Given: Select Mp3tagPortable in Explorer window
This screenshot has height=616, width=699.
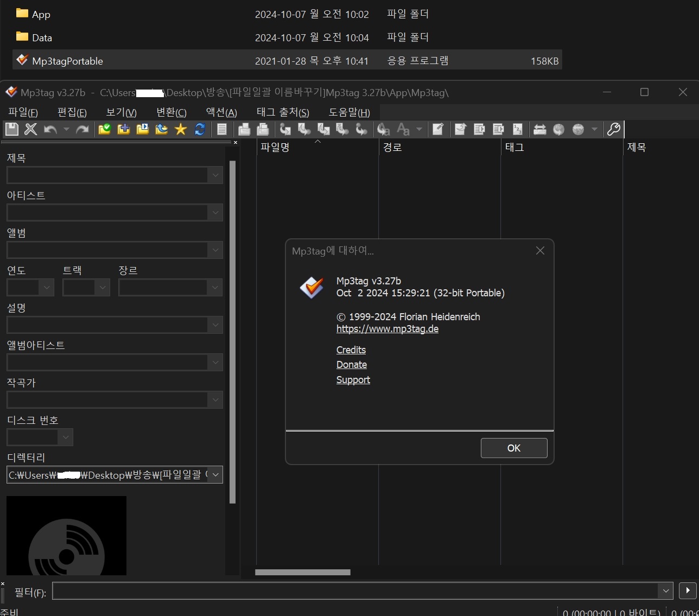Looking at the screenshot, I should pyautogui.click(x=287, y=60).
